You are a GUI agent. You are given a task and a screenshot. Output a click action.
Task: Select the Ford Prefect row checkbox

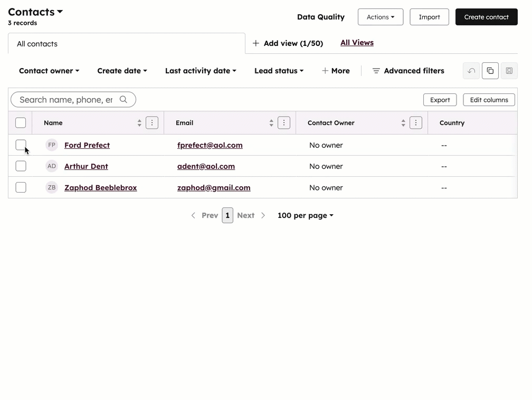pos(21,145)
